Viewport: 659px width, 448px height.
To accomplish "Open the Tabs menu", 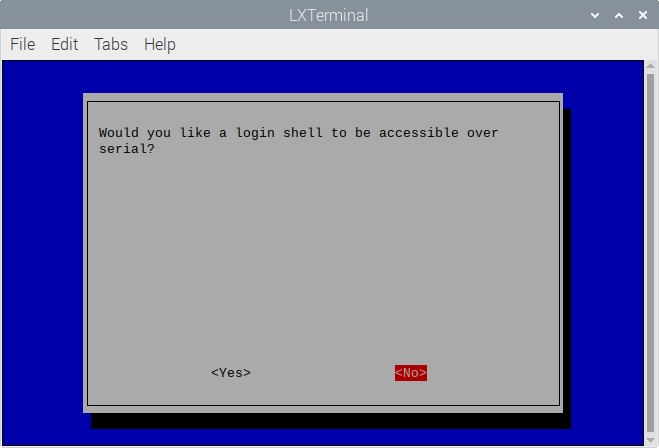I will coord(111,44).
